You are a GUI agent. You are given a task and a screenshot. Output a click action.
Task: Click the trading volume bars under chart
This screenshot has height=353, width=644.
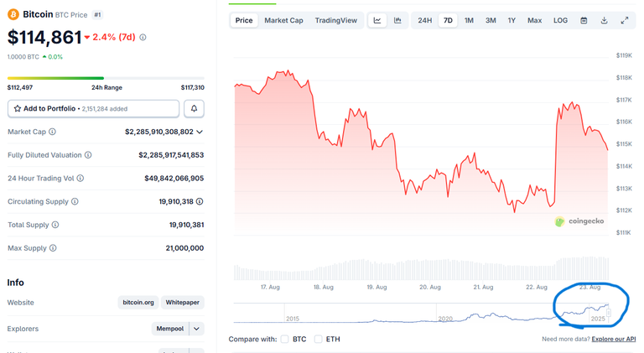pyautogui.click(x=421, y=269)
